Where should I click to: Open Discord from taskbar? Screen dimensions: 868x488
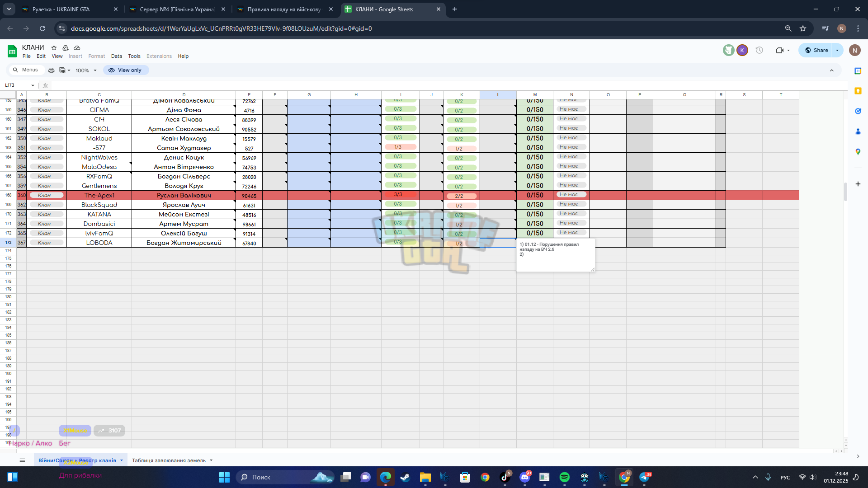(x=525, y=477)
